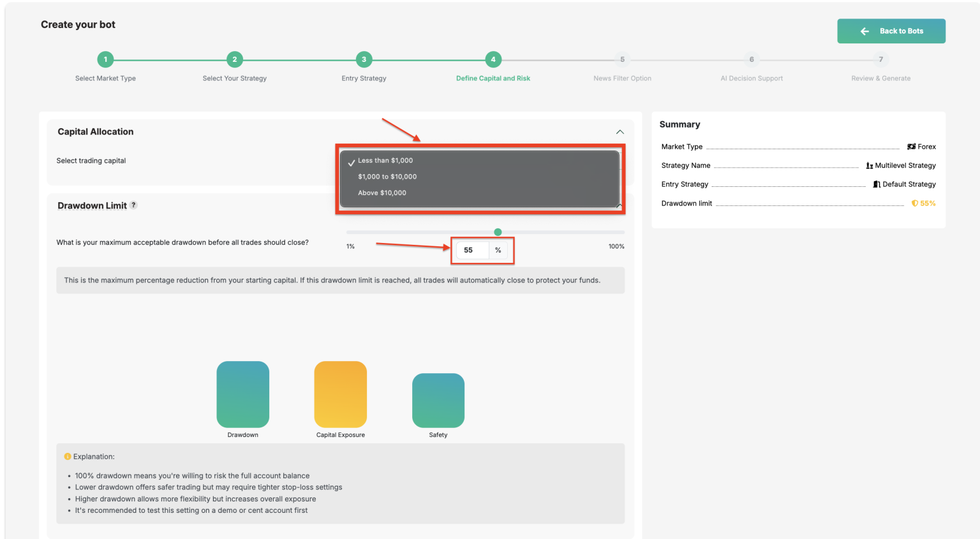Click the Default Strategy icon in the Summary

pos(877,184)
